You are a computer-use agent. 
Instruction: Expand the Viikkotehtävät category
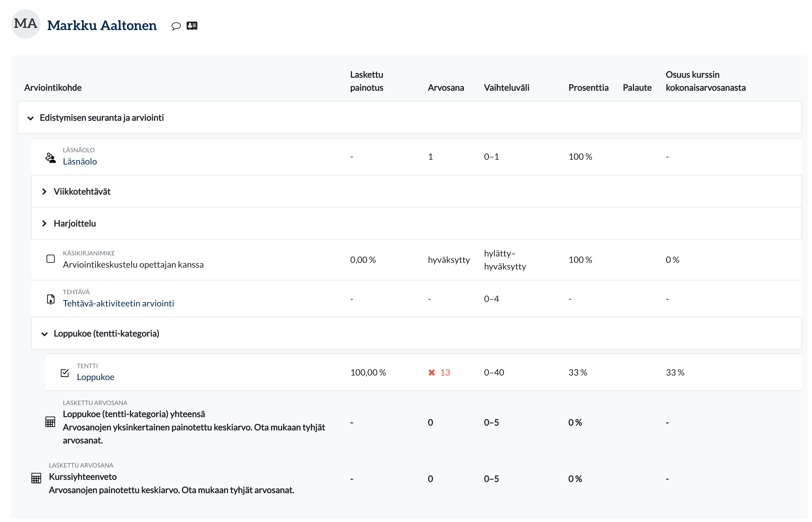pos(44,192)
